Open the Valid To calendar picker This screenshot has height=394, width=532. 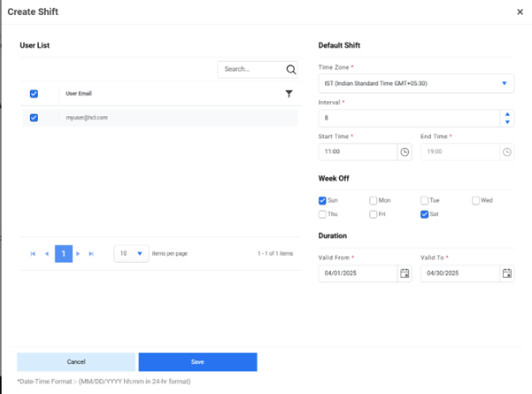tap(507, 273)
